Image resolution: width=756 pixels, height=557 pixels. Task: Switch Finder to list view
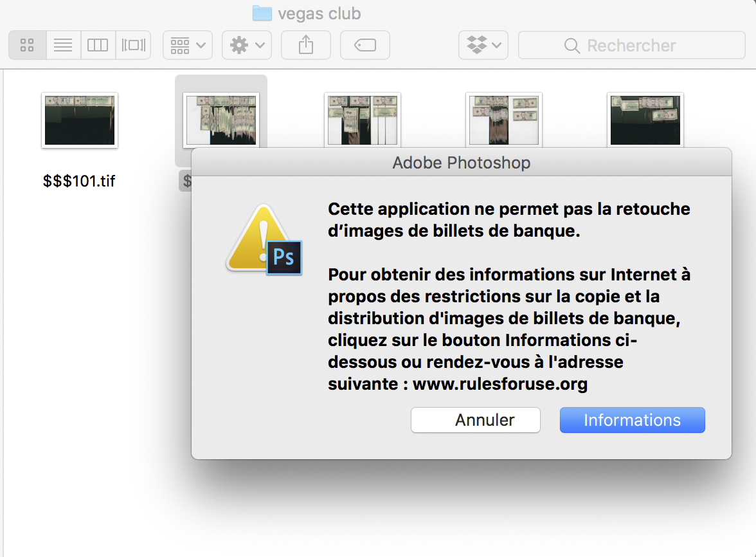coord(63,45)
